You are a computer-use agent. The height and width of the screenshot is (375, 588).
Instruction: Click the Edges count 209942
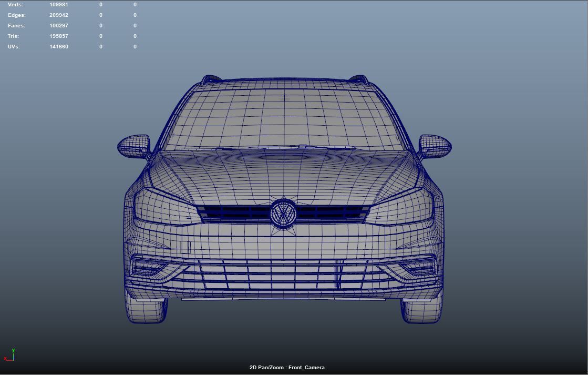59,15
